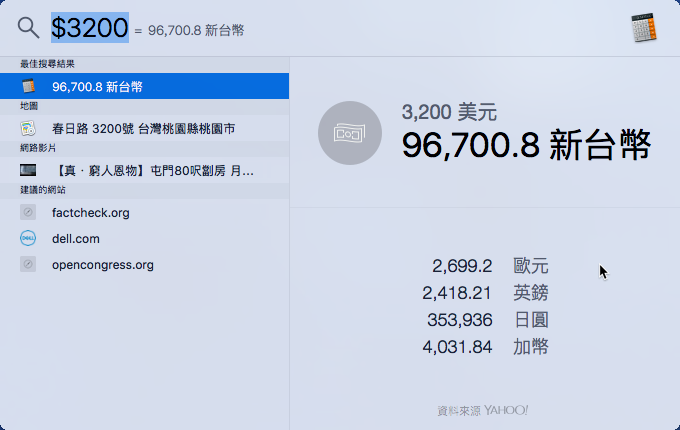The height and width of the screenshot is (430, 680).
Task: Open the dell.com suggested website
Action: click(x=144, y=238)
